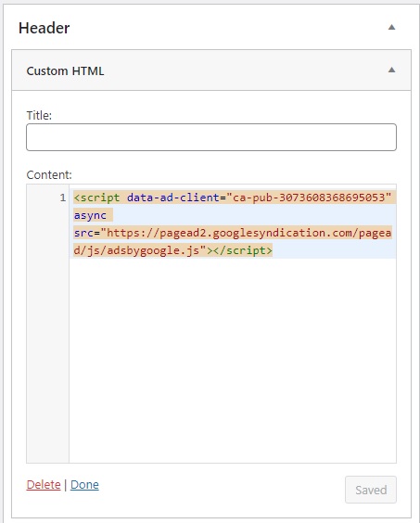Click the ca-pub publisher ID string
The image size is (420, 523).
[309, 198]
